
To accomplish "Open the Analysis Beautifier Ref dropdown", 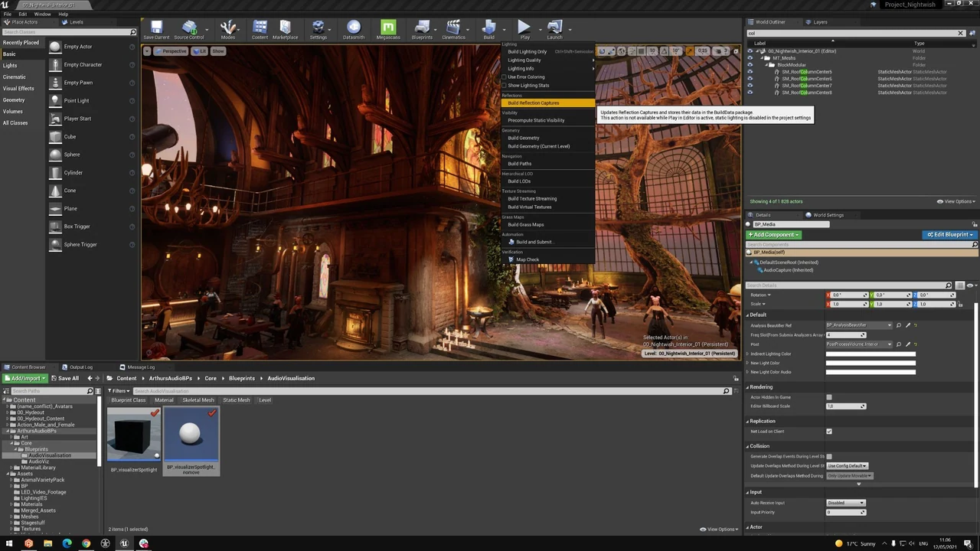I will (x=859, y=325).
